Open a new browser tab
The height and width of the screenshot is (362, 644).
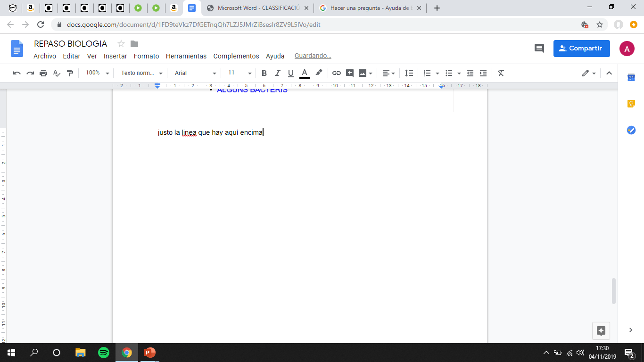437,8
